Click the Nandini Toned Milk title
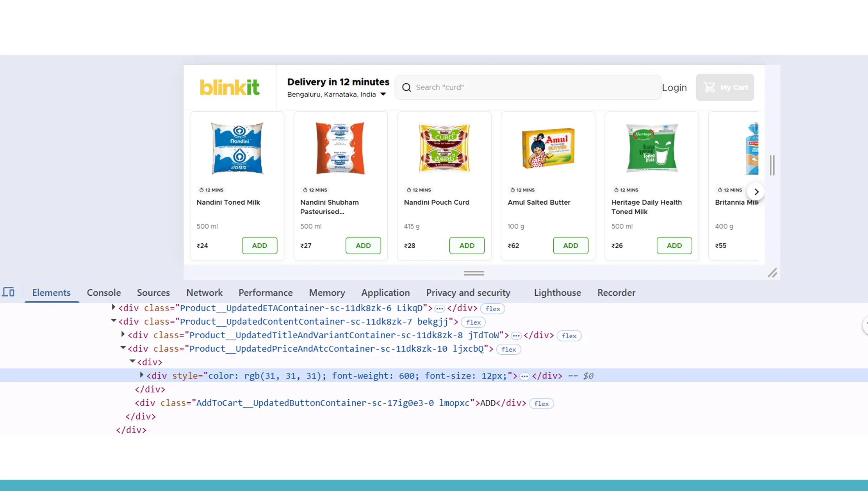The width and height of the screenshot is (868, 491). 228,202
